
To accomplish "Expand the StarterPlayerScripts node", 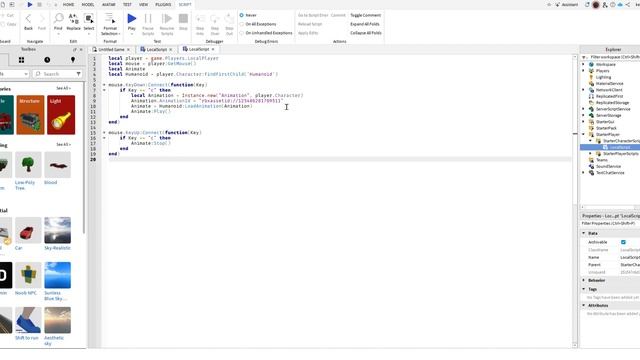I will pyautogui.click(x=591, y=153).
